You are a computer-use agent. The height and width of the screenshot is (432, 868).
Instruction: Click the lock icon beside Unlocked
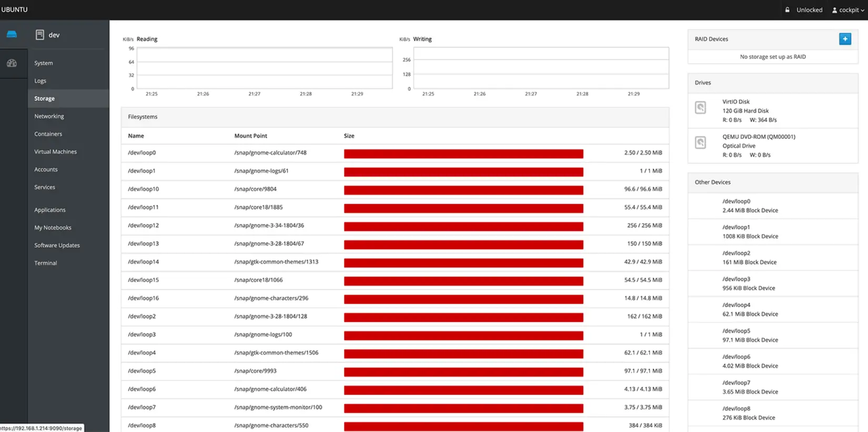tap(788, 10)
